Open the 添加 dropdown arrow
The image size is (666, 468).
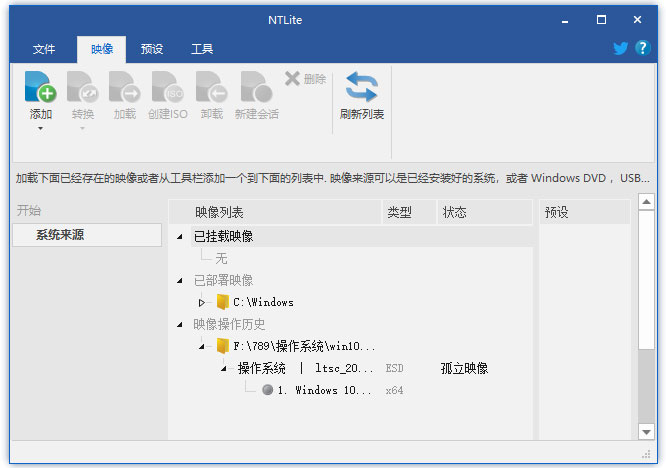point(40,128)
